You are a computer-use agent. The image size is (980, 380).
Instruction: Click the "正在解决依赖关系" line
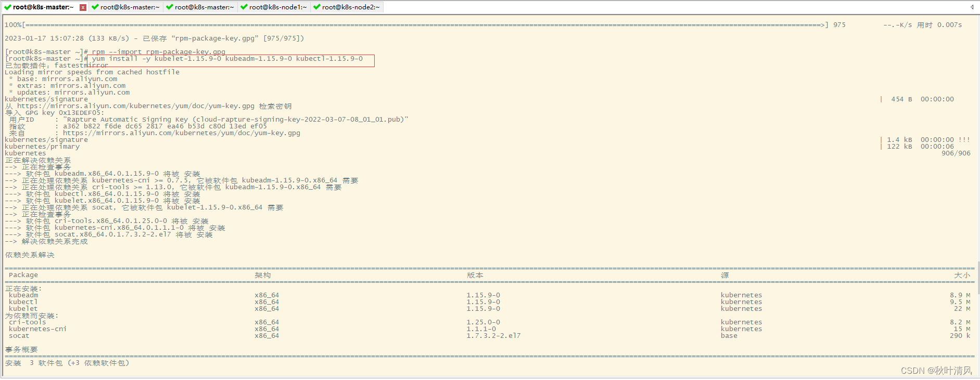tap(38, 160)
